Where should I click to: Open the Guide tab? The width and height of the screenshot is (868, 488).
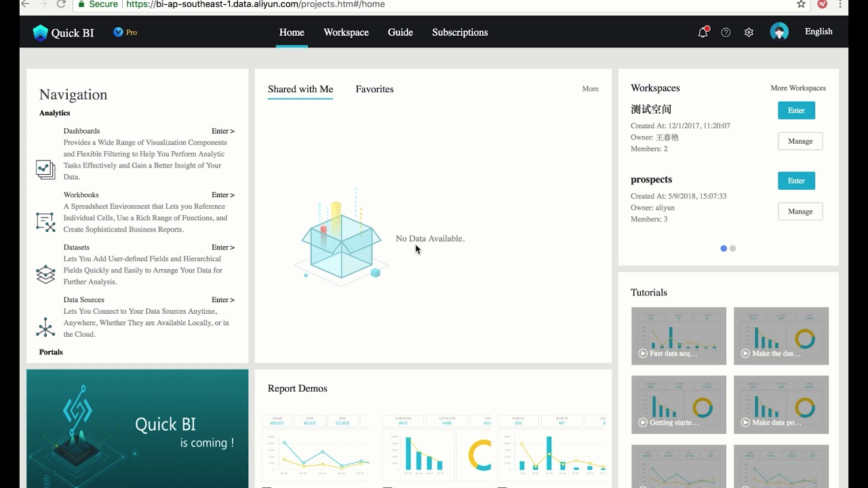point(400,32)
